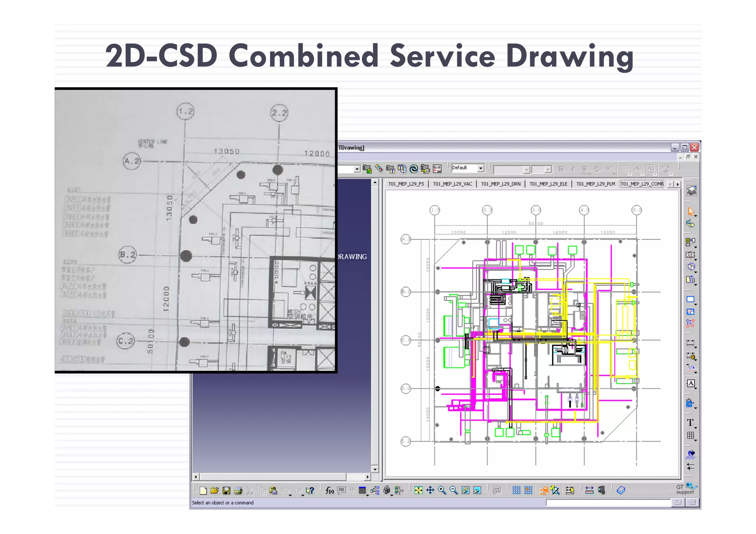The image size is (756, 534).
Task: Restore the inner document window
Action: pos(688,157)
